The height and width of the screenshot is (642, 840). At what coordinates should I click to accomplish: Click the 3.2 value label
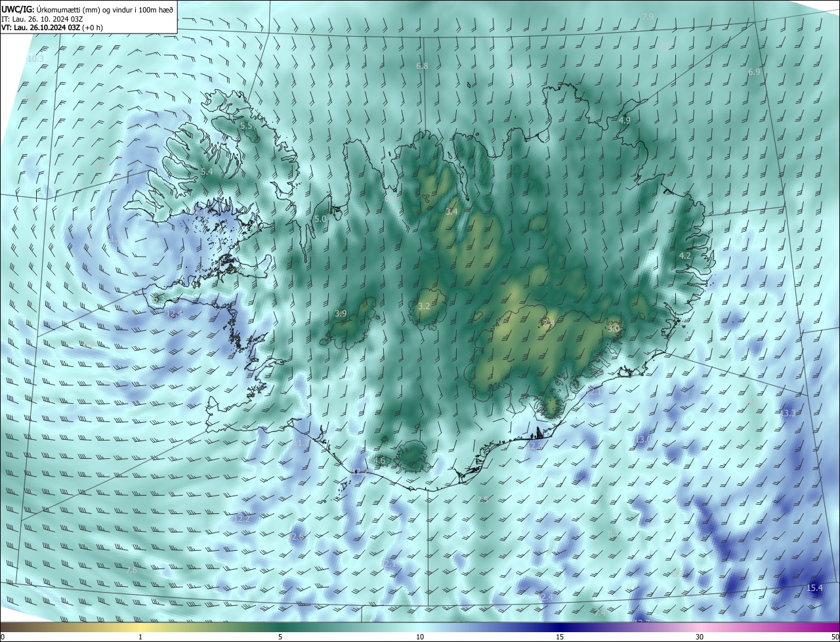[424, 307]
